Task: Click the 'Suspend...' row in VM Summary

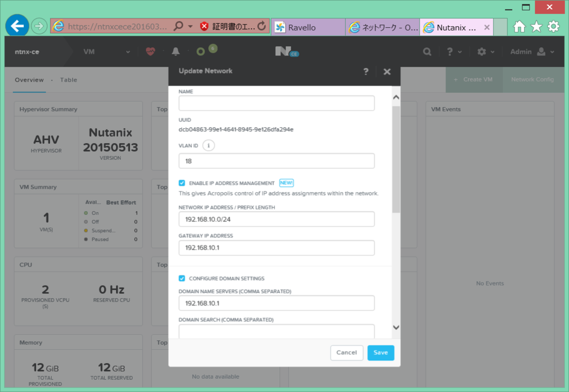Action: click(x=111, y=230)
